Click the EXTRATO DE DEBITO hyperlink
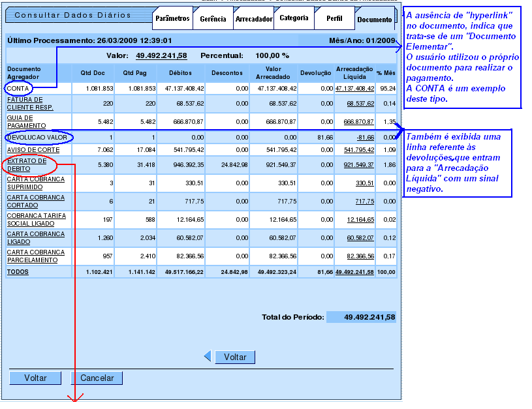 26,164
